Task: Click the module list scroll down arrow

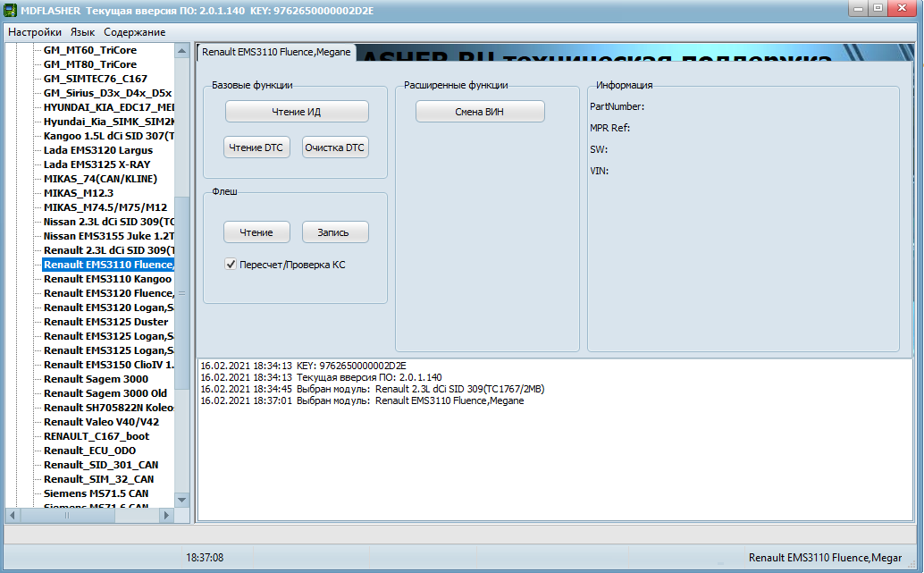Action: click(x=182, y=500)
